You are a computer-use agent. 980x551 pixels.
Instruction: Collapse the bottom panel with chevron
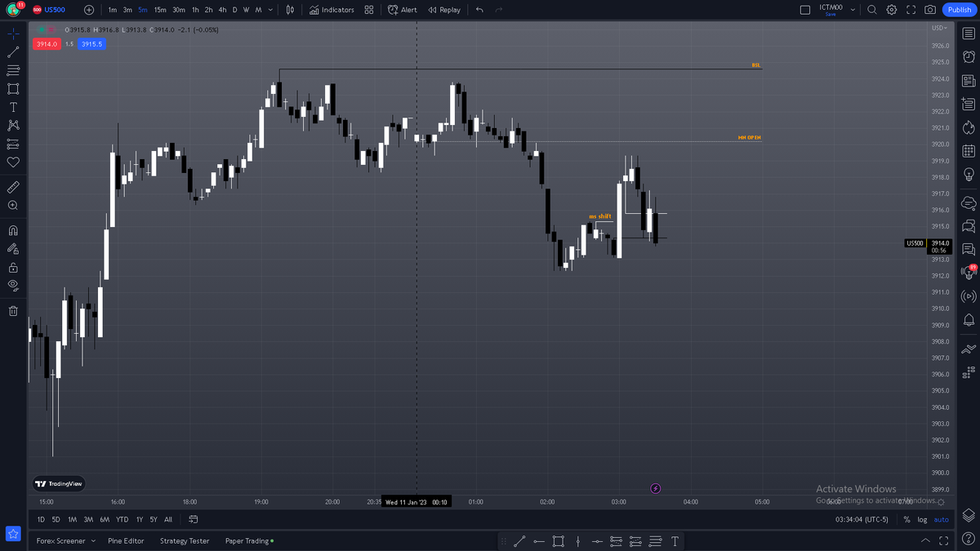point(925,540)
